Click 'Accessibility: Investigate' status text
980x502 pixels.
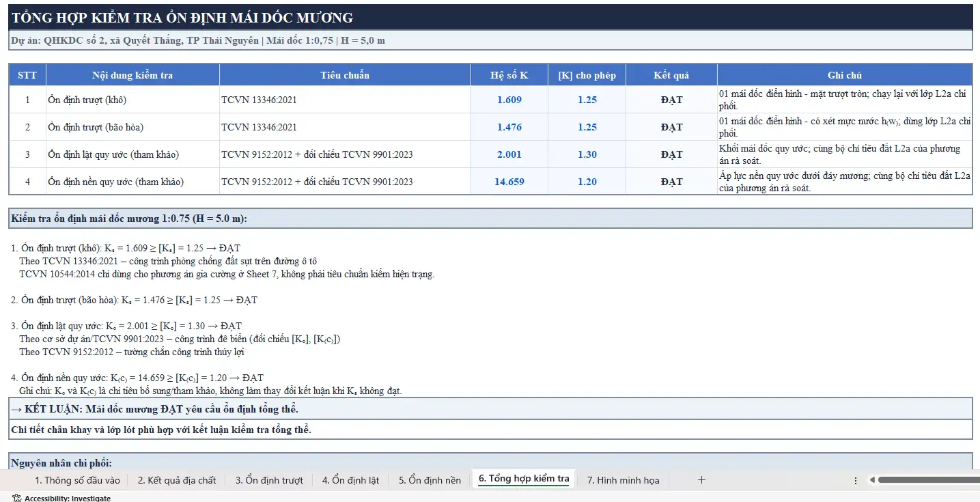click(67, 498)
